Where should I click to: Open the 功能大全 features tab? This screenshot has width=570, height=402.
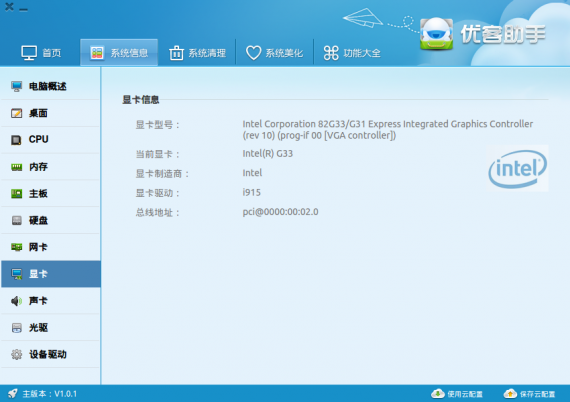[352, 53]
